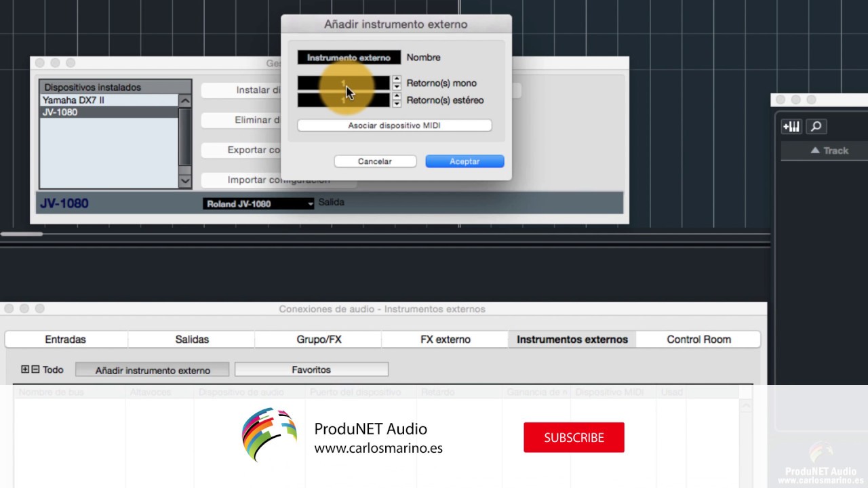
Task: Click the blue JV-1080 device name label
Action: point(64,203)
